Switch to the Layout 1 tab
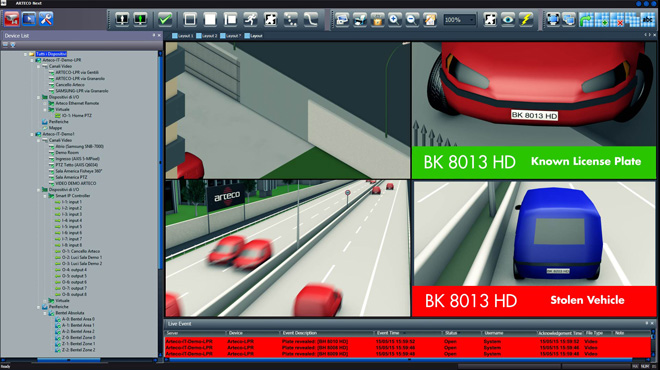Image resolution: width=660 pixels, height=370 pixels. click(183, 36)
